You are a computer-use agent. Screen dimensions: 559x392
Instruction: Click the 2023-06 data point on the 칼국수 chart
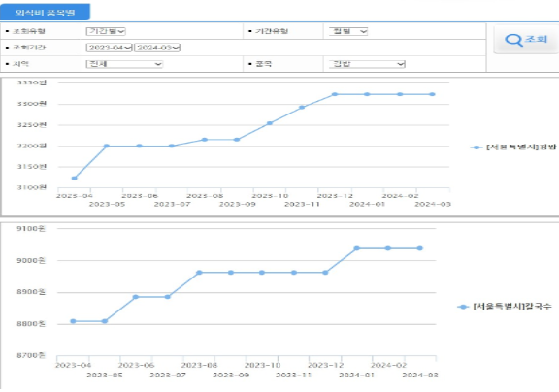click(x=136, y=297)
